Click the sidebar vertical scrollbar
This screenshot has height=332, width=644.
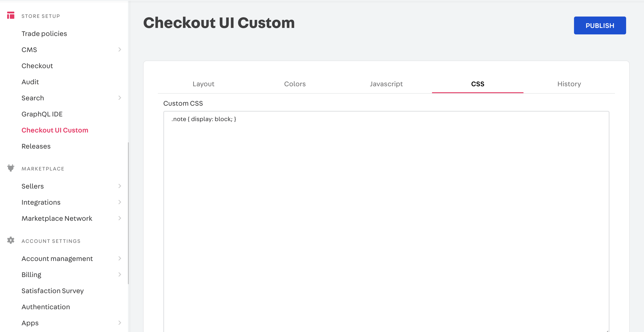click(128, 213)
